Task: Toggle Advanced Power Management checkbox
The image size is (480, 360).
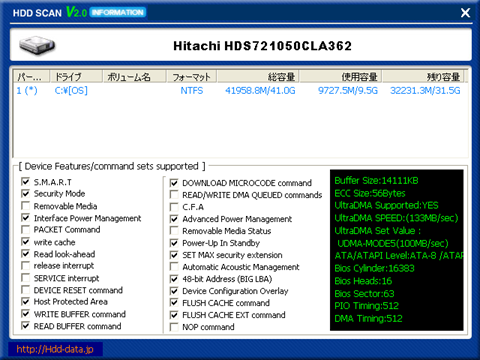Action: pos(174,219)
